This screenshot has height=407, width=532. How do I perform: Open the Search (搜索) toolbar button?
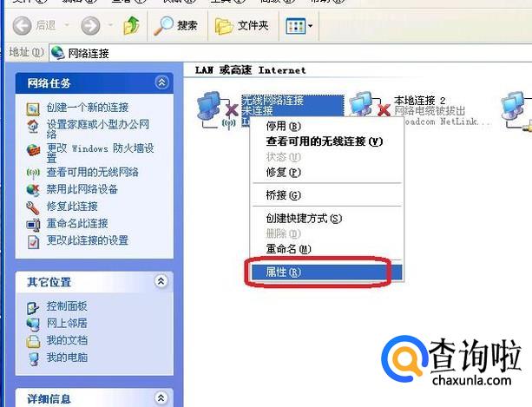point(176,26)
